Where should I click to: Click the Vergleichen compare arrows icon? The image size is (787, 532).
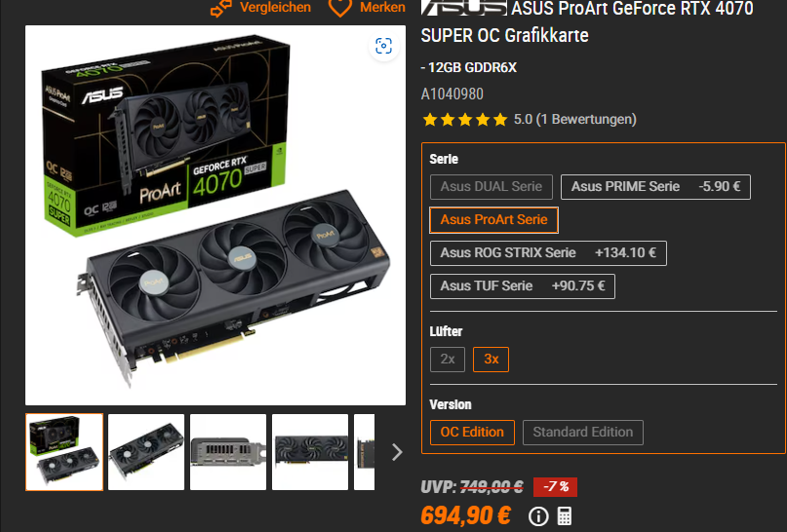220,8
